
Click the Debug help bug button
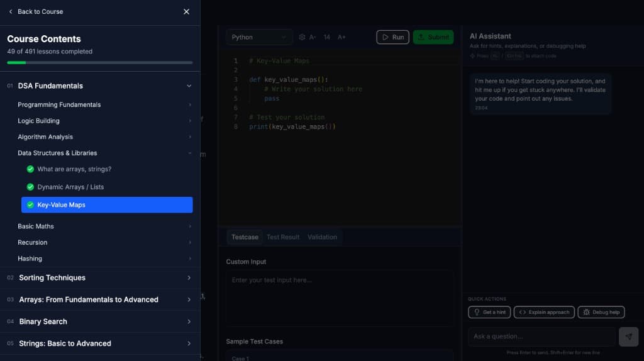pyautogui.click(x=601, y=312)
